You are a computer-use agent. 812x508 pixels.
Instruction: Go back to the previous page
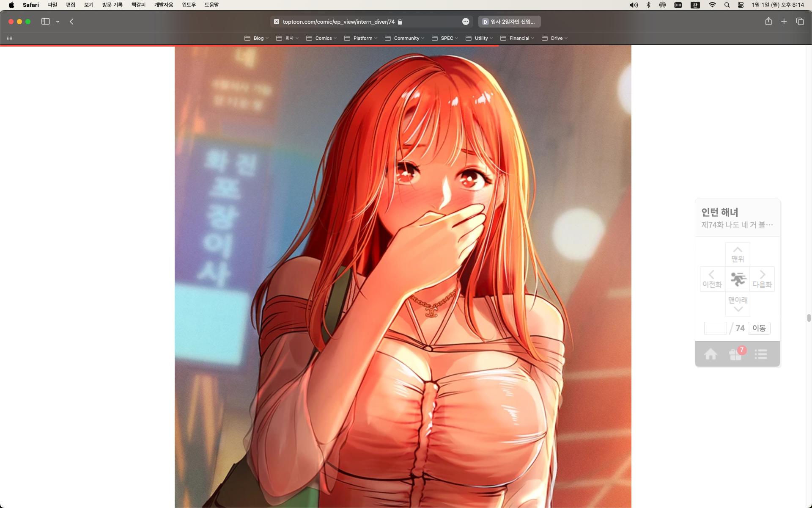[x=71, y=22]
